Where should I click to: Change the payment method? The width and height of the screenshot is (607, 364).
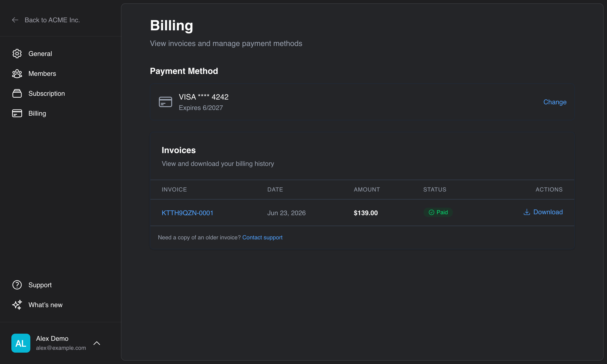(555, 102)
